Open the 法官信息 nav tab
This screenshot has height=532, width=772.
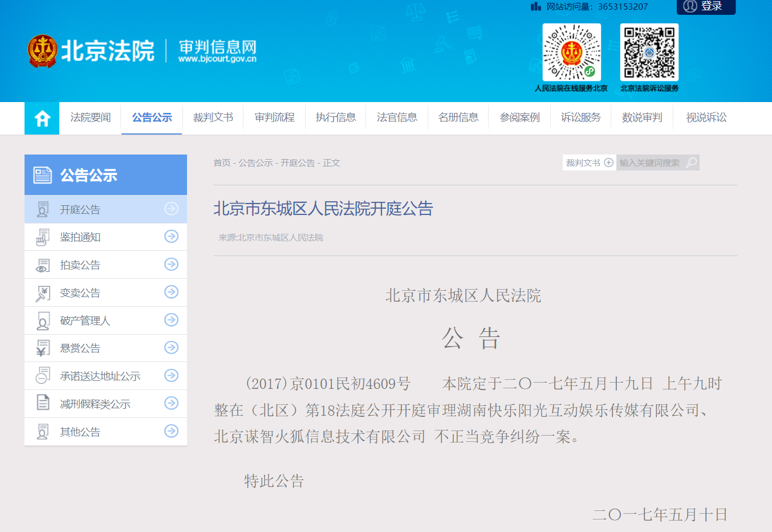397,117
